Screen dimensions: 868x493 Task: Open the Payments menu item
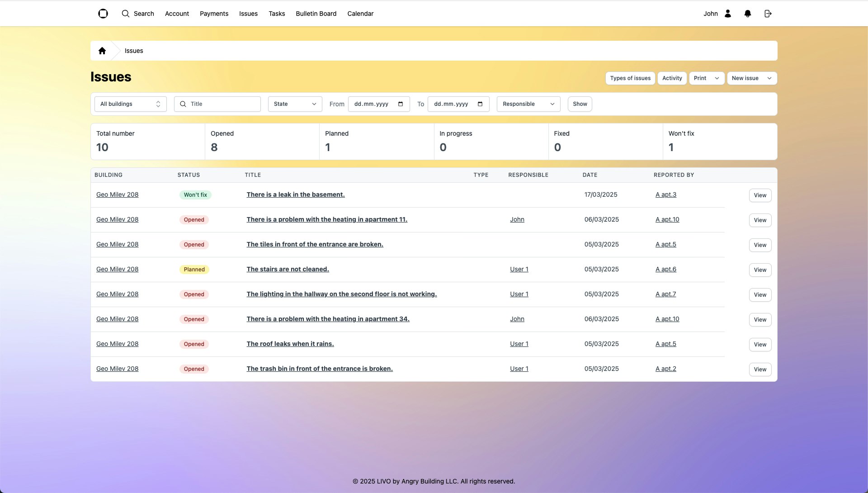[214, 14]
